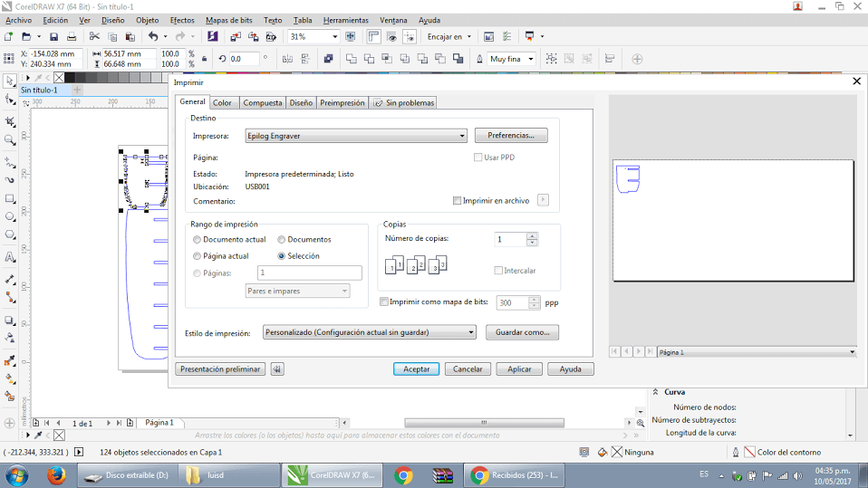Screen dimensions: 868x488
Task: Click the Print icon in toolbar
Action: click(x=72, y=36)
